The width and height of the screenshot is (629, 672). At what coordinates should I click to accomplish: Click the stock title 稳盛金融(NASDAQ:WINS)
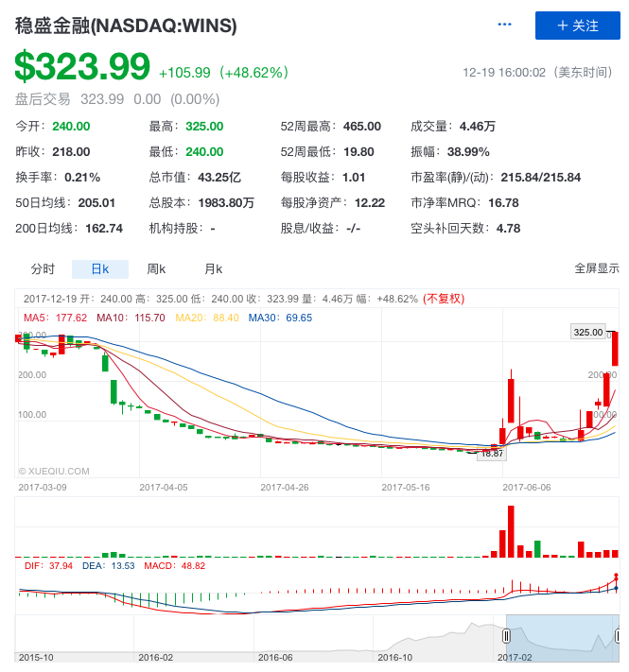[x=126, y=26]
